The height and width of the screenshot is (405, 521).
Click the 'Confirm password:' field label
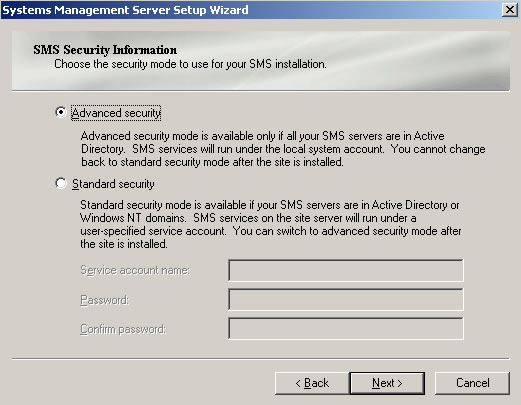click(x=123, y=329)
